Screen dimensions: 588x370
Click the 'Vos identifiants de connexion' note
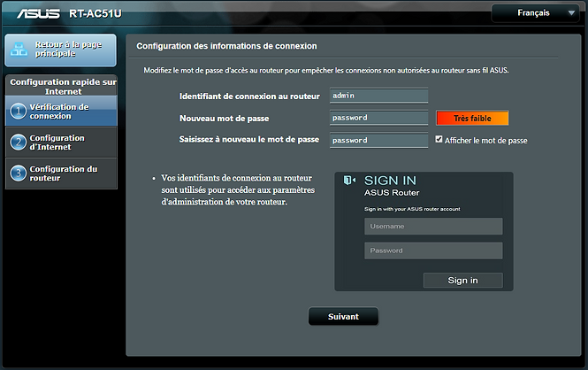(x=238, y=190)
